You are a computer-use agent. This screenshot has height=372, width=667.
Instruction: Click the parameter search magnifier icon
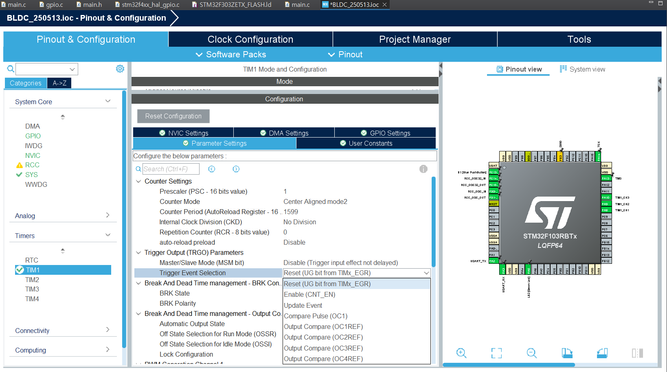coord(138,169)
